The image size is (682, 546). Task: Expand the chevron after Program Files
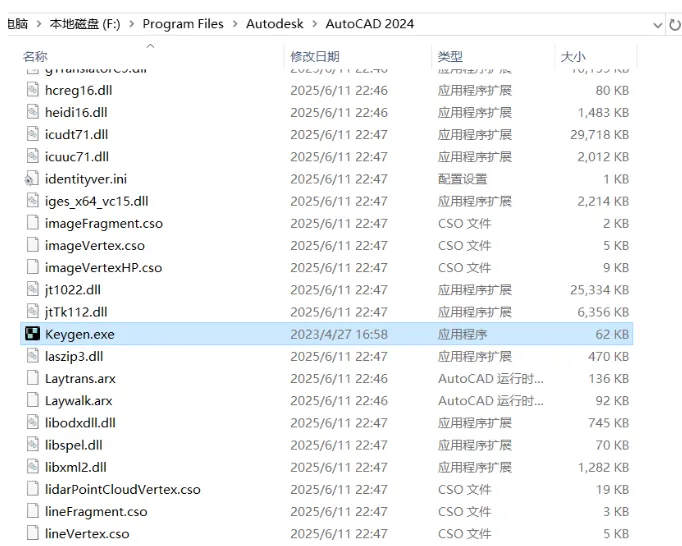pos(235,24)
